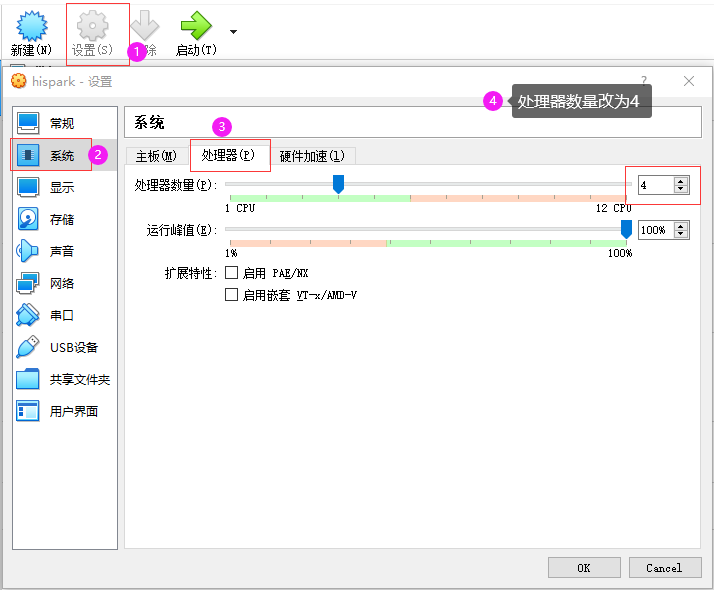714x590 pixels.
Task: Click the processor count input field
Action: (655, 185)
